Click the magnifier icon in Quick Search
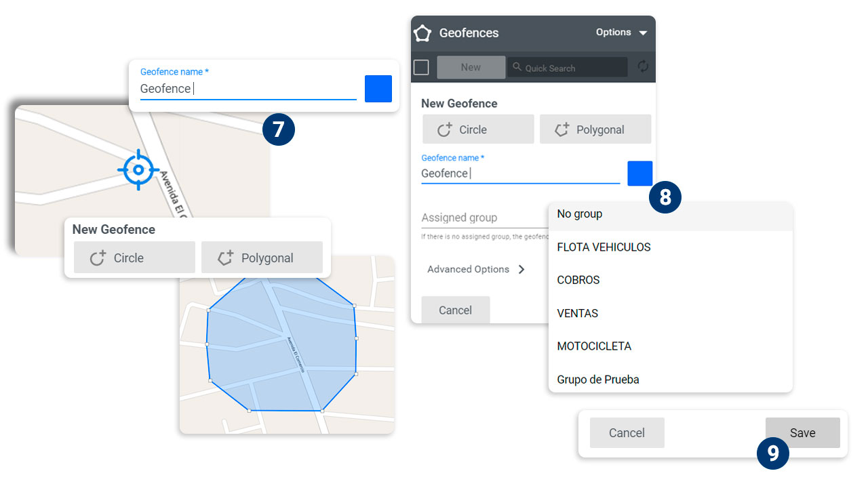 517,67
